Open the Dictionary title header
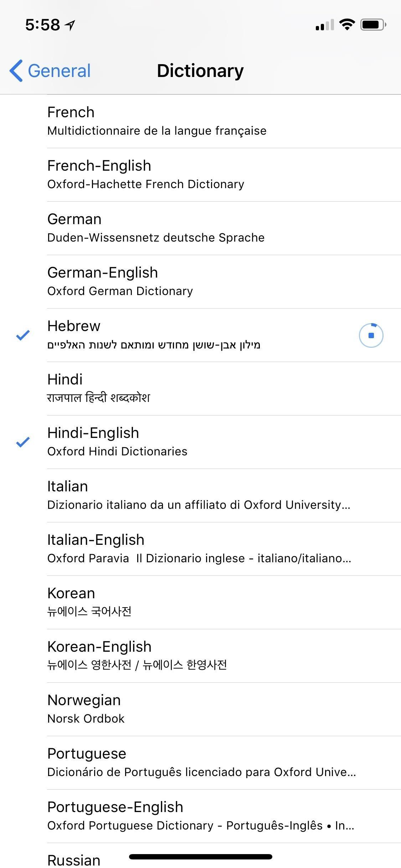Screen dimensions: 401x868 coord(200,70)
